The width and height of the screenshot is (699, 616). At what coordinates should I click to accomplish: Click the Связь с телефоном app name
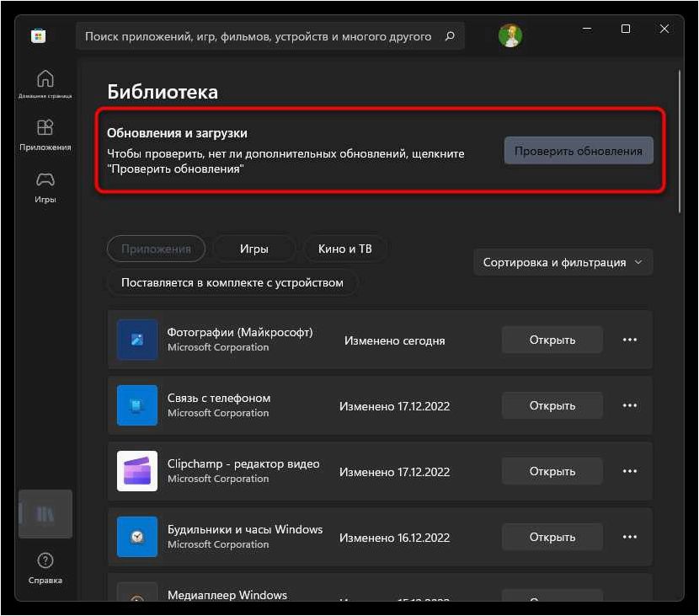click(219, 398)
